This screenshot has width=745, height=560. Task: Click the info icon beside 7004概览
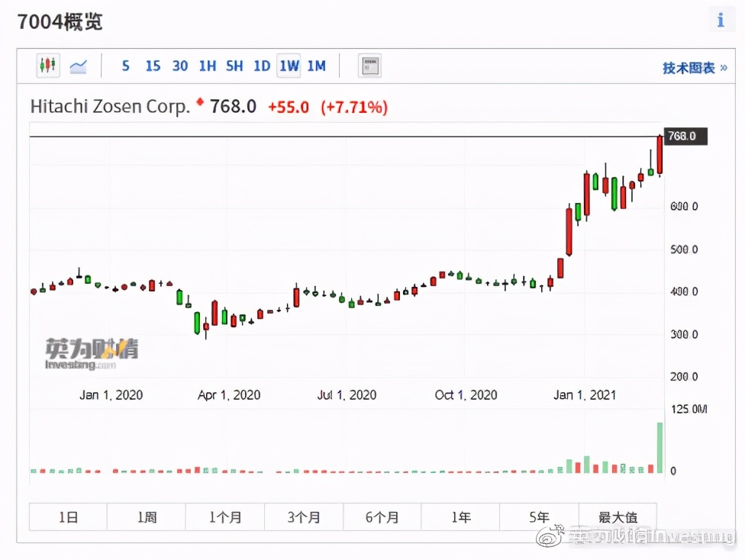pyautogui.click(x=720, y=21)
